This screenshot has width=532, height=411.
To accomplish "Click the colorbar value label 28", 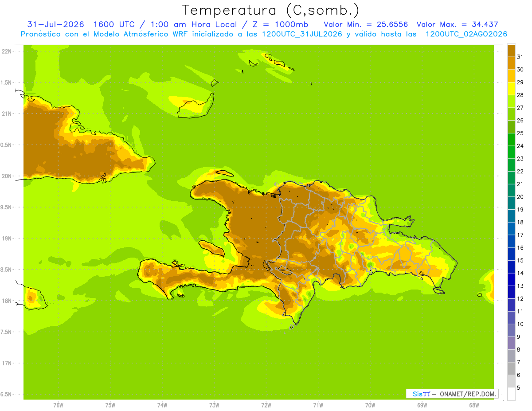I will pos(520,95).
